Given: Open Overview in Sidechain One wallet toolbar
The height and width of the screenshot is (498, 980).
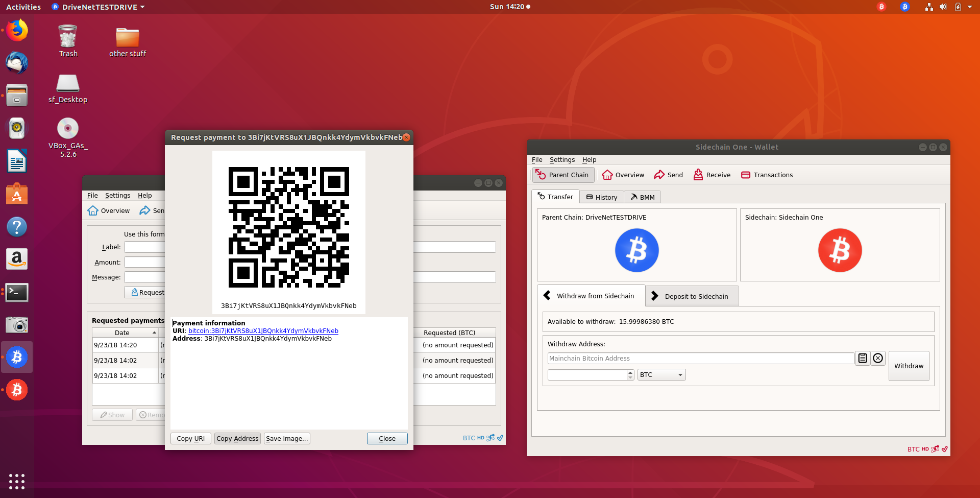Looking at the screenshot, I should (x=623, y=175).
